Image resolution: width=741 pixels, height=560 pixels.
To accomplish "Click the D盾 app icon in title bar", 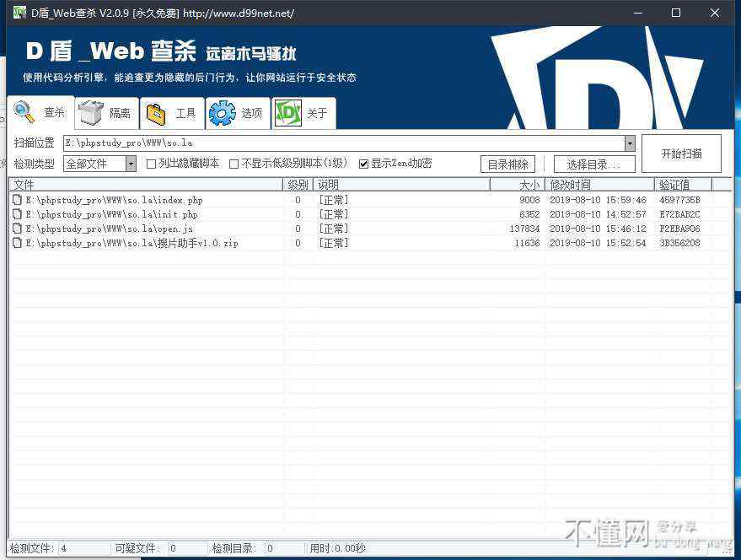I will tap(19, 13).
